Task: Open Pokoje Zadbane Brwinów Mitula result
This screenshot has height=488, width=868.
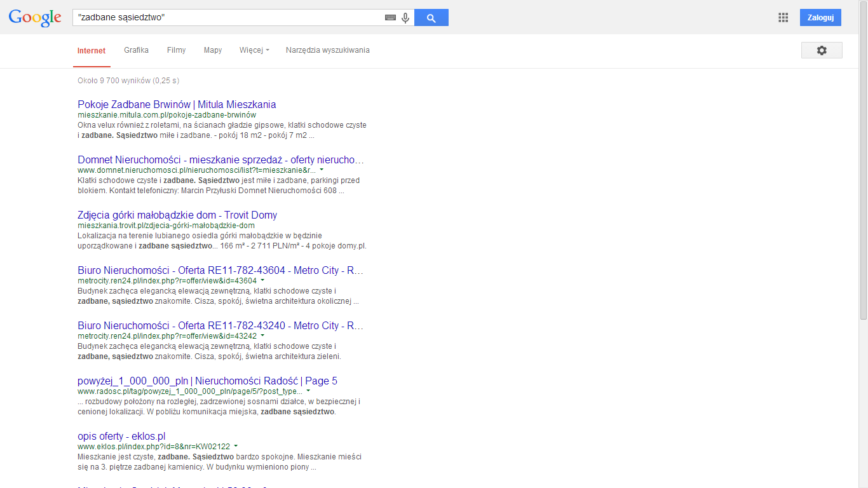Action: pyautogui.click(x=177, y=104)
